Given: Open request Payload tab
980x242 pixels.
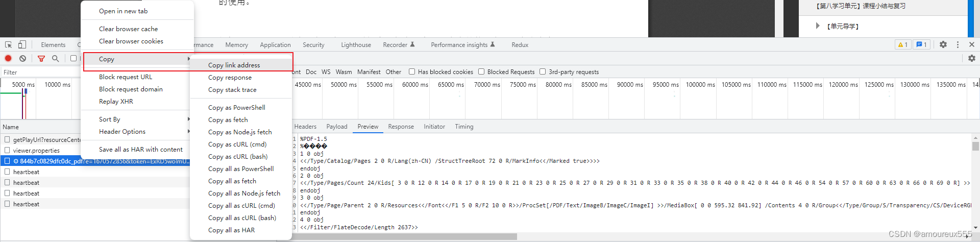Looking at the screenshot, I should pos(337,127).
